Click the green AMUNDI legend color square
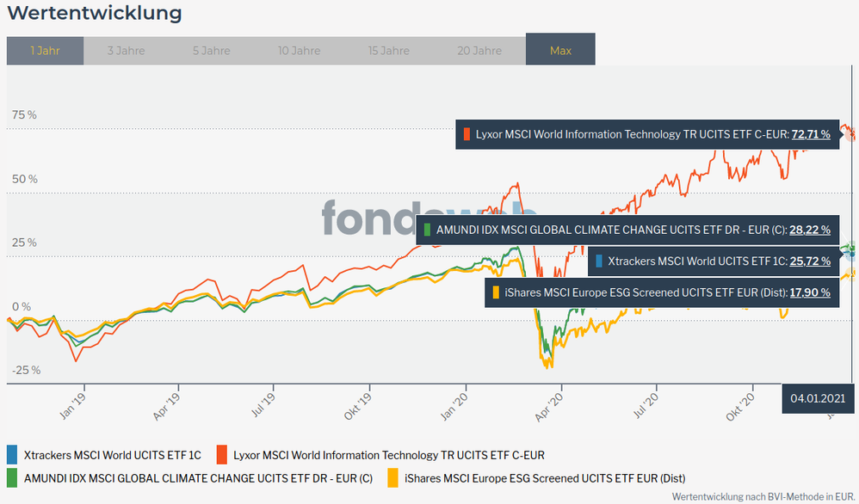This screenshot has height=504, width=859. (x=12, y=477)
